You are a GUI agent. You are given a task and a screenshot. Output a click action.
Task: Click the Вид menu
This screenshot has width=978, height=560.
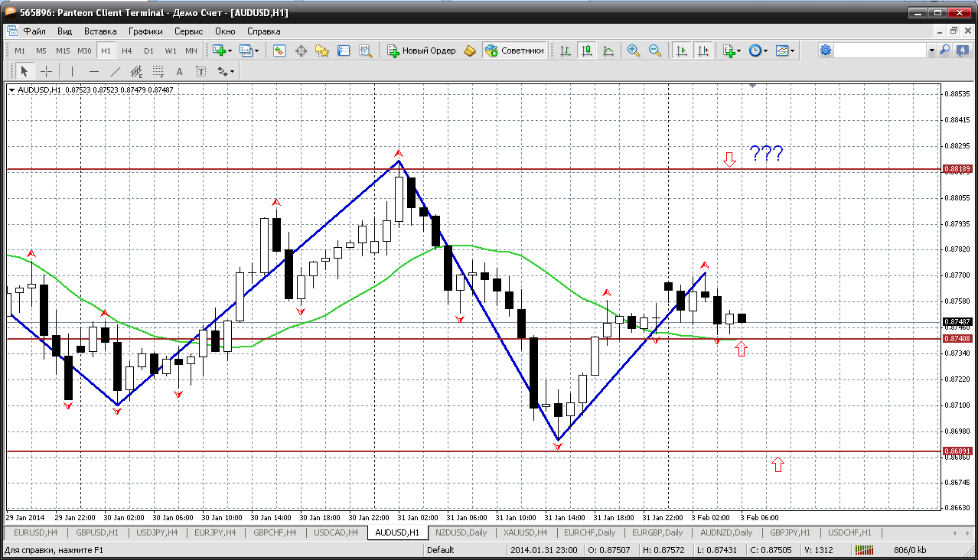pos(64,31)
